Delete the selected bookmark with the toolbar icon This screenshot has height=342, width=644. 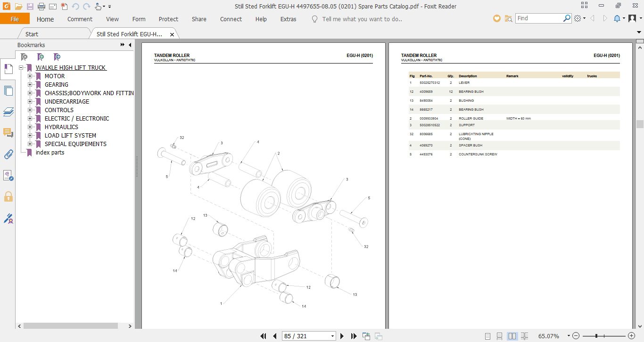click(x=25, y=57)
